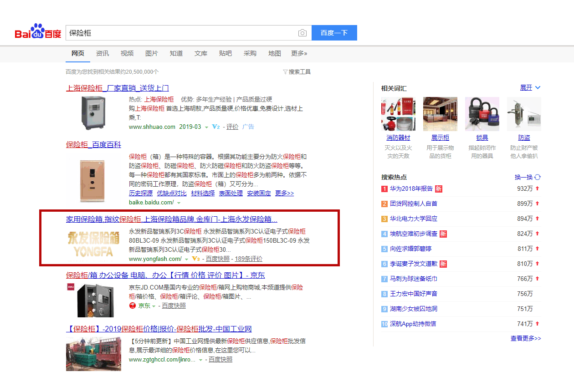Viewport: 574px width, 392px height.
Task: Expand the 相关词汇 panel with 展开
Action: pyautogui.click(x=530, y=87)
